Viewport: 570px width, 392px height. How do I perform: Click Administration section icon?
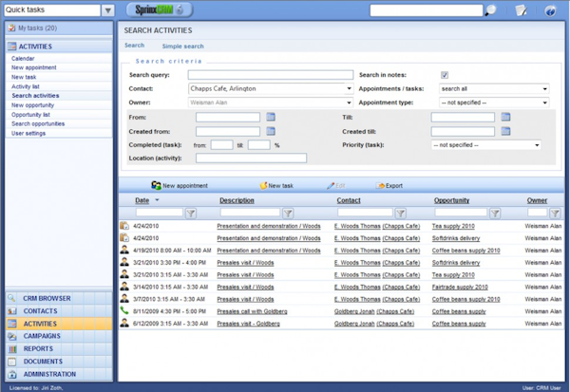(x=12, y=374)
